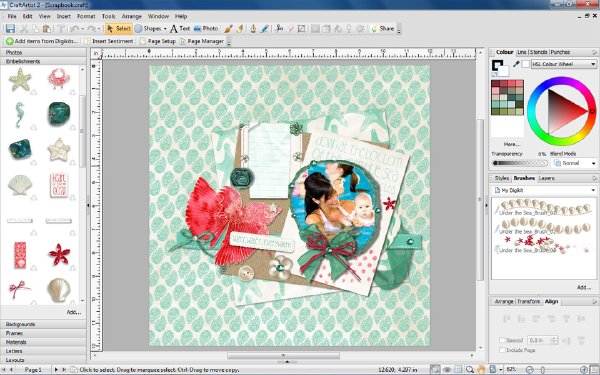The width and height of the screenshot is (600, 375).
Task: Select the red ribbon bow embellishment
Action: click(x=18, y=290)
